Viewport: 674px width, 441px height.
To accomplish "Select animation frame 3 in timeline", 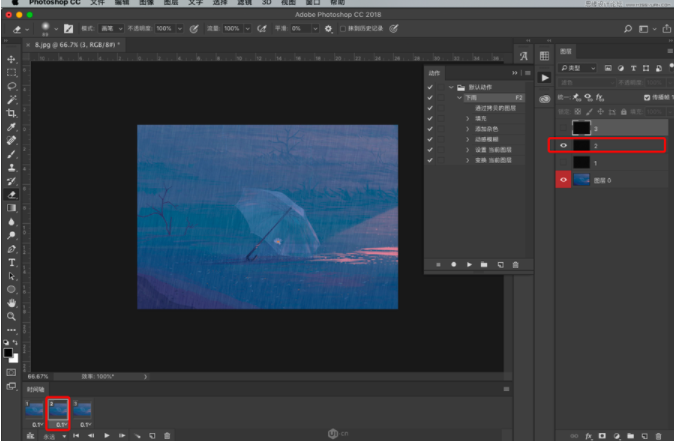I will click(x=81, y=410).
